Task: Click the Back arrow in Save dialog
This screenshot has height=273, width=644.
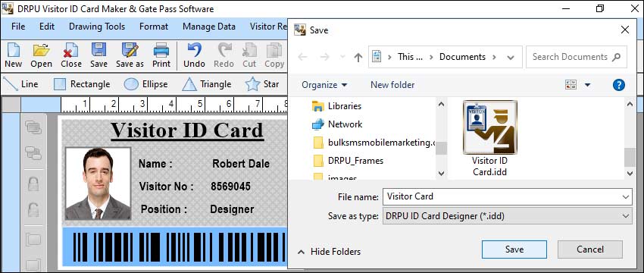Action: [x=303, y=57]
